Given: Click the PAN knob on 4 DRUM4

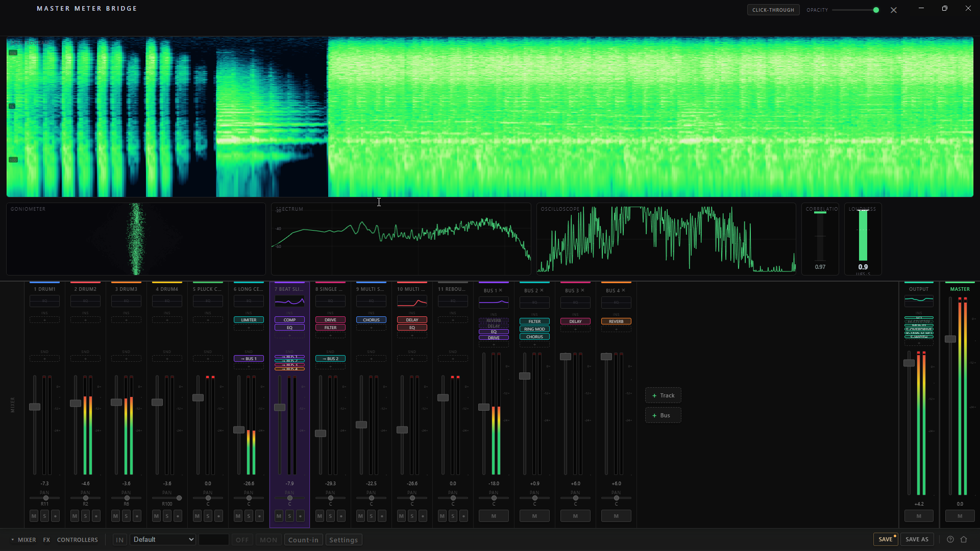Looking at the screenshot, I should pyautogui.click(x=179, y=498).
